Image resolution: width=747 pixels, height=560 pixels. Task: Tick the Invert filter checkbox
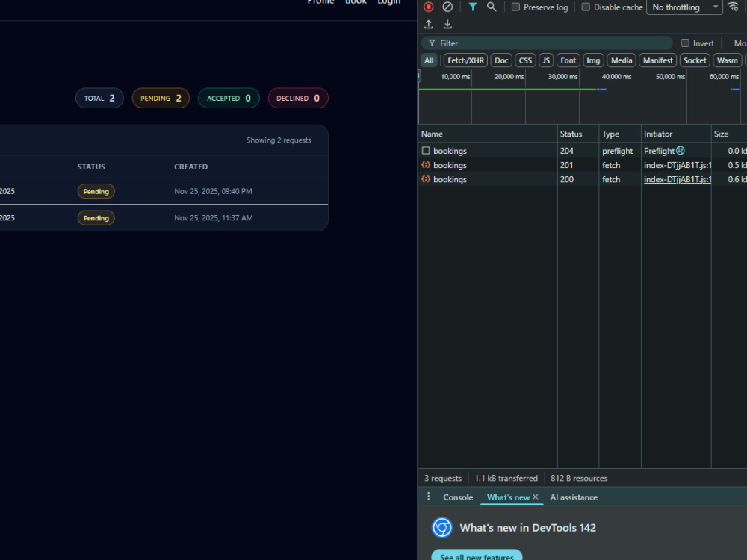coord(685,43)
